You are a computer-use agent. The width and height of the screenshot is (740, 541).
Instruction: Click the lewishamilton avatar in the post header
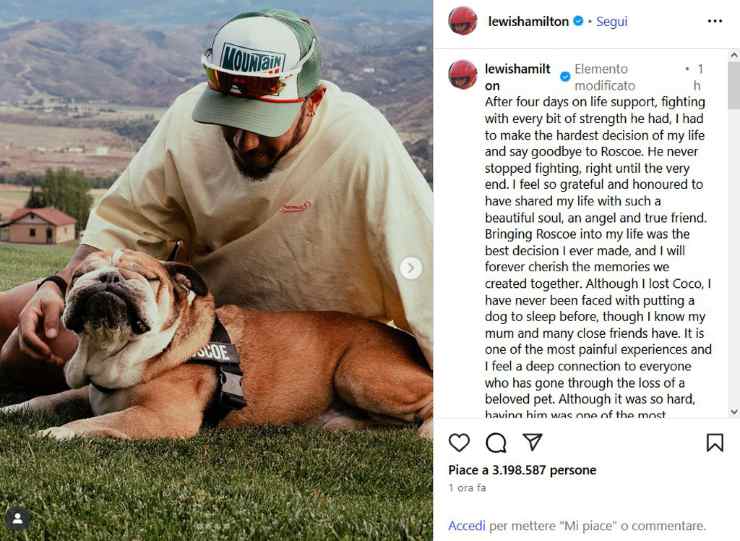(x=462, y=21)
